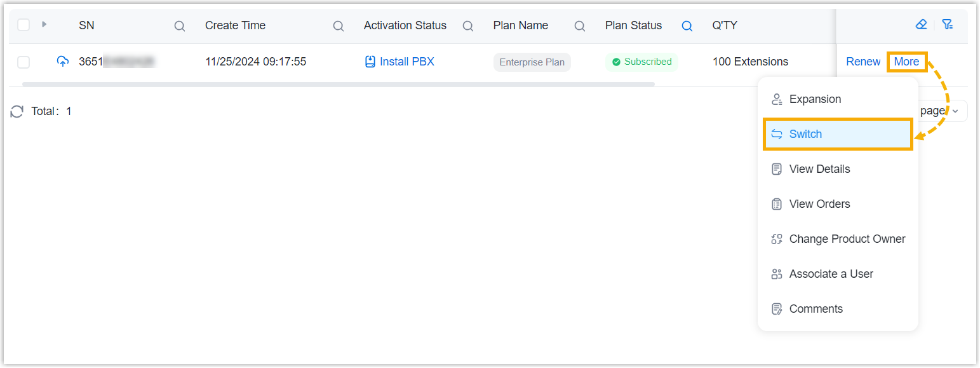Click the Plan Status search icon
The image size is (980, 368).
(687, 26)
